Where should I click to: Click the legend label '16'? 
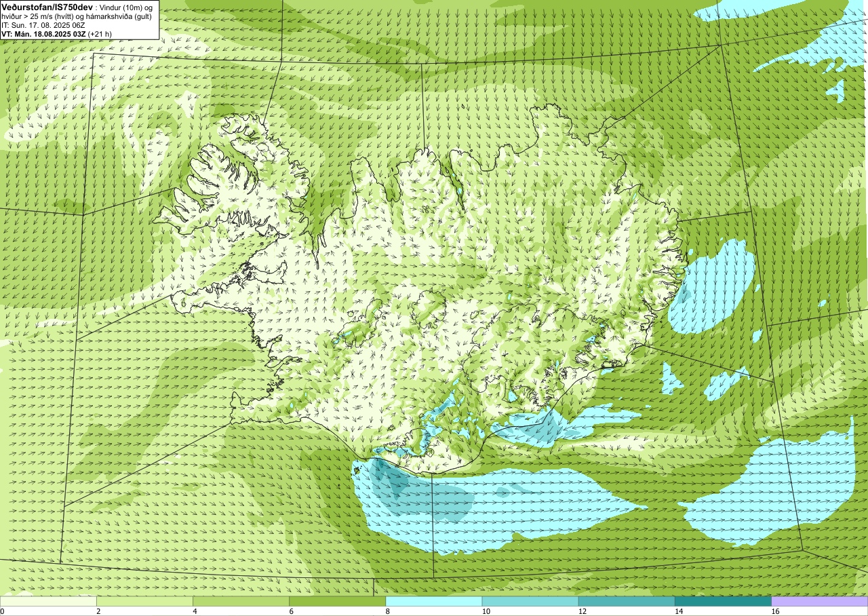coord(775,611)
